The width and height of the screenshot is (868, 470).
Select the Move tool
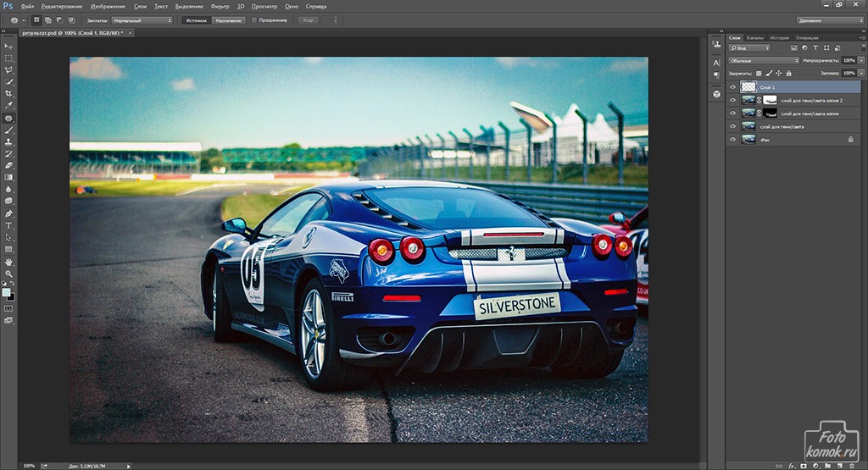pos(8,47)
